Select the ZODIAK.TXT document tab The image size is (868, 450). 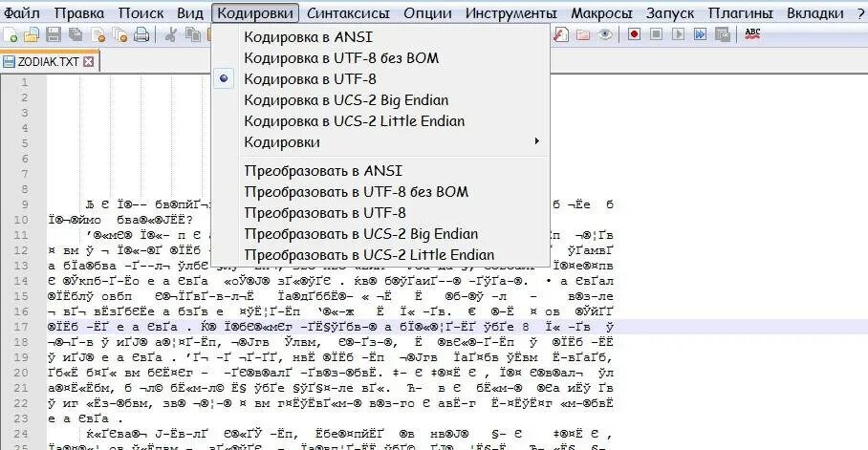pyautogui.click(x=50, y=61)
